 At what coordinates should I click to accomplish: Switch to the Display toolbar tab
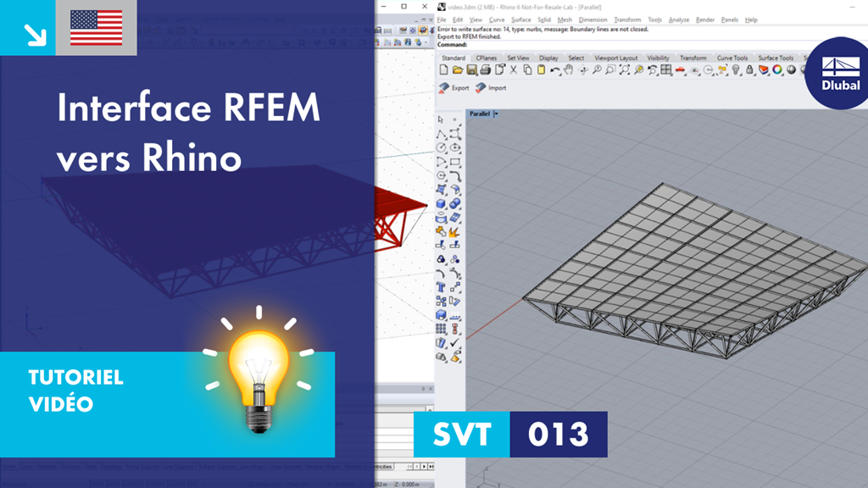pyautogui.click(x=548, y=58)
